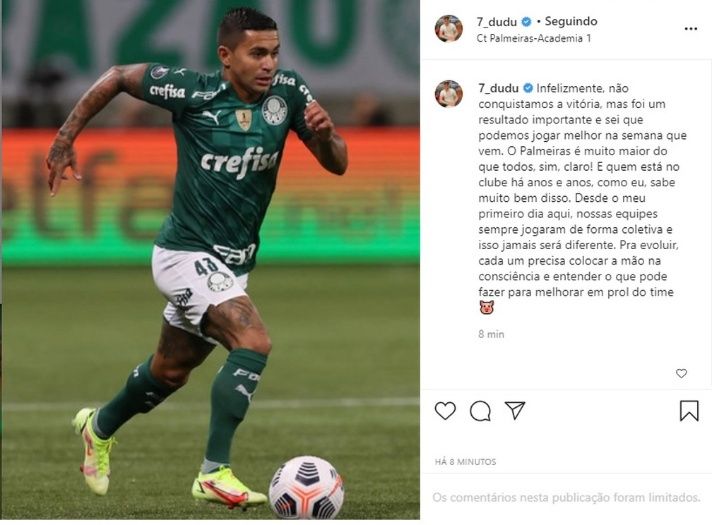Click verified badge in post header
Viewport: 712px width, 525px height.
(526, 22)
